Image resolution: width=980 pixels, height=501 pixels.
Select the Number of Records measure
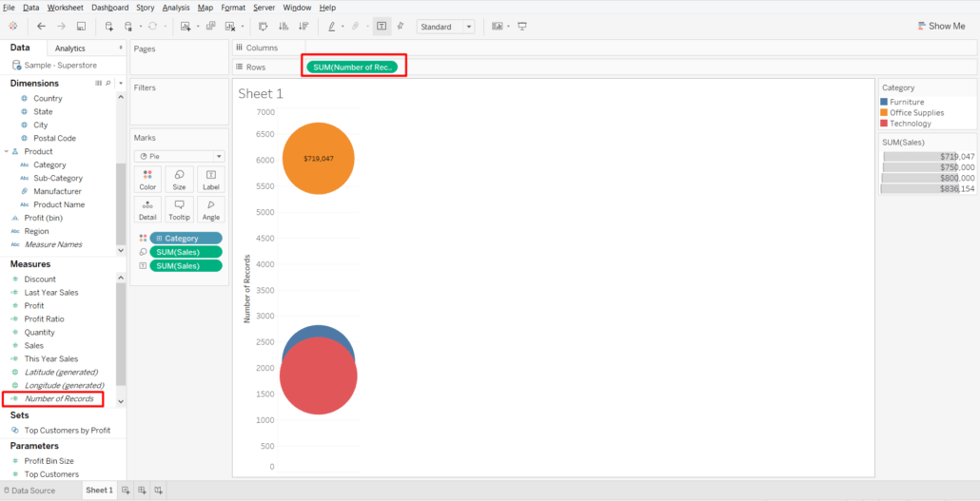tap(59, 398)
